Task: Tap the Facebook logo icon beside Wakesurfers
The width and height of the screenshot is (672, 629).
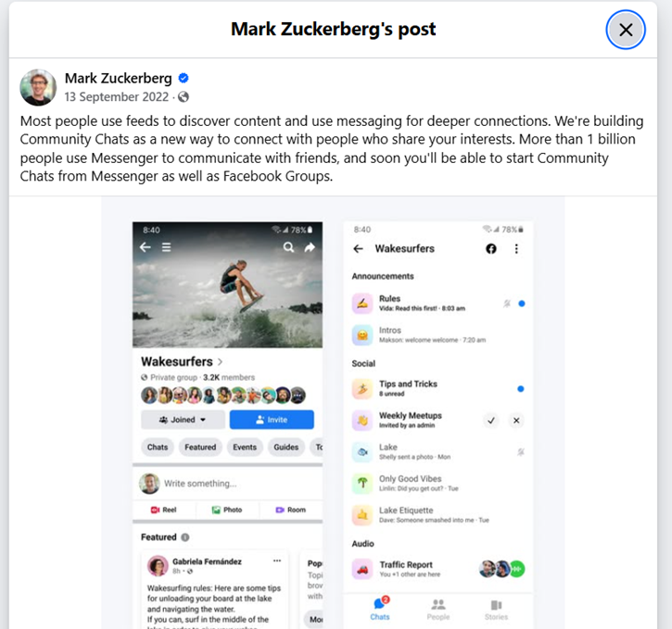Action: (x=491, y=249)
